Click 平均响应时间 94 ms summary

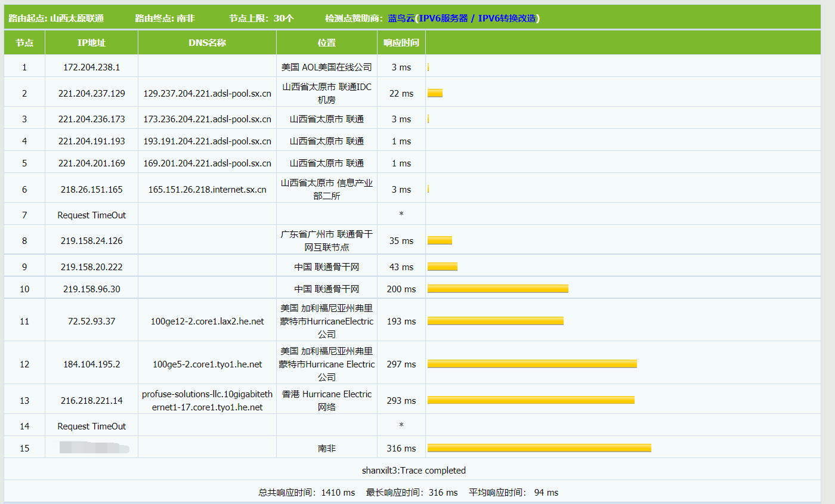pyautogui.click(x=514, y=493)
